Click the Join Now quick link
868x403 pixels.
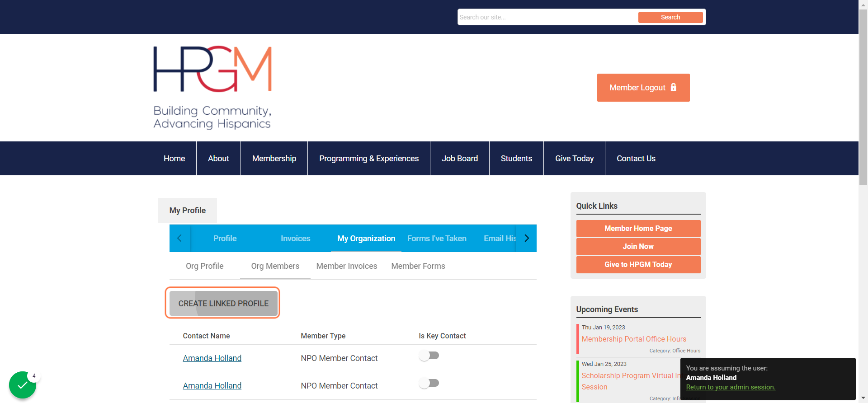click(x=638, y=247)
